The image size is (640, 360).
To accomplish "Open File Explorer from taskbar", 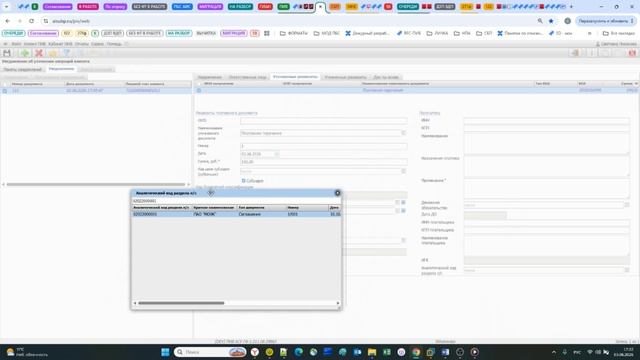I will [x=372, y=352].
